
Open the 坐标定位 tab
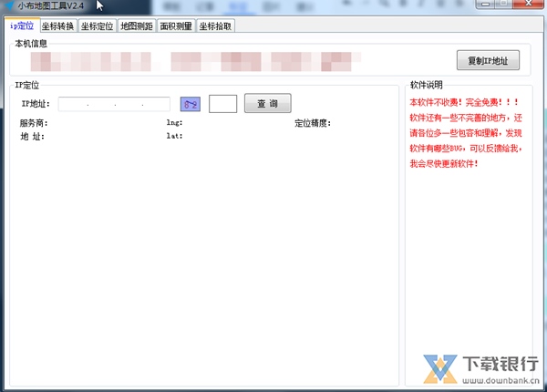pyautogui.click(x=97, y=26)
